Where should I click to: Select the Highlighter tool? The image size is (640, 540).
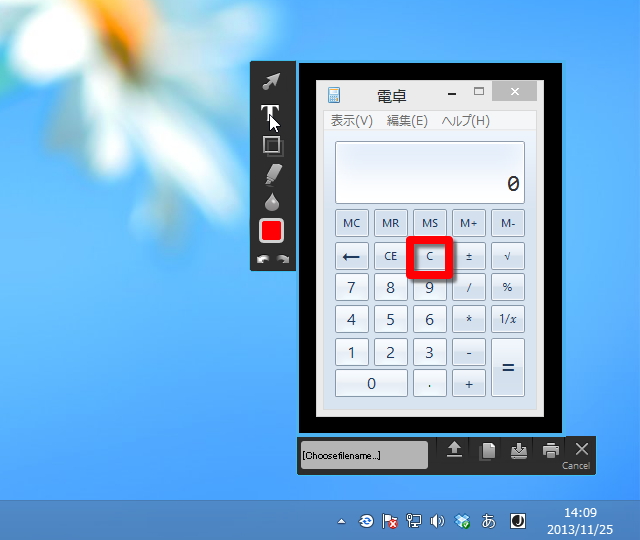273,174
